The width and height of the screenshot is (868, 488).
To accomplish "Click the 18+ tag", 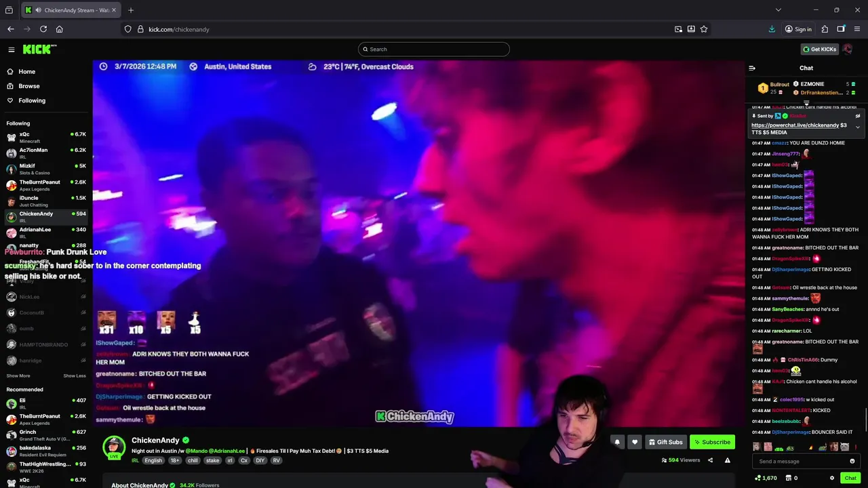I will tap(175, 460).
